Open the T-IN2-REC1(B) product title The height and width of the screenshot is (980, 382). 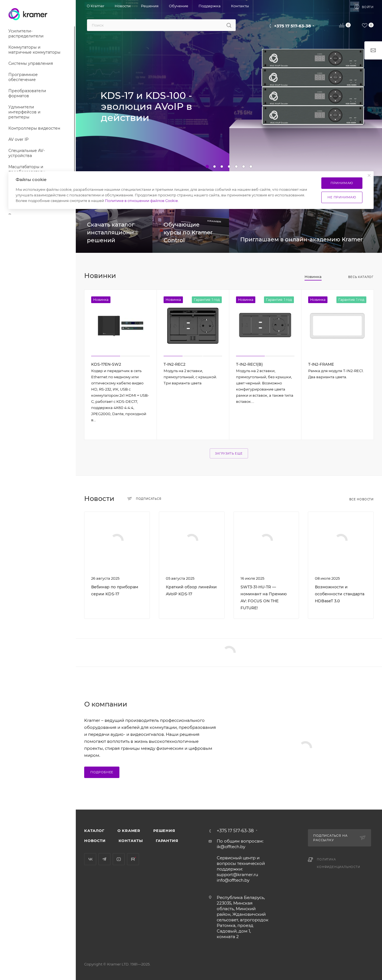[x=249, y=364]
